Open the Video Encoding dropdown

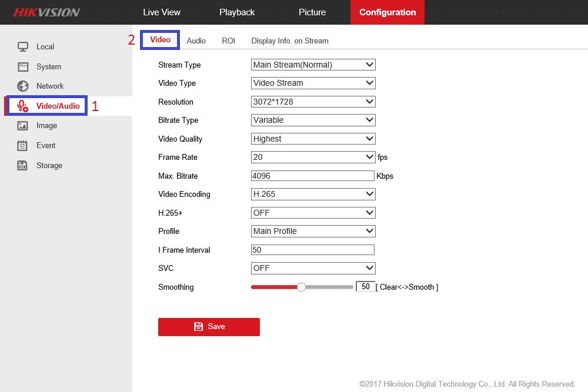[x=313, y=194]
